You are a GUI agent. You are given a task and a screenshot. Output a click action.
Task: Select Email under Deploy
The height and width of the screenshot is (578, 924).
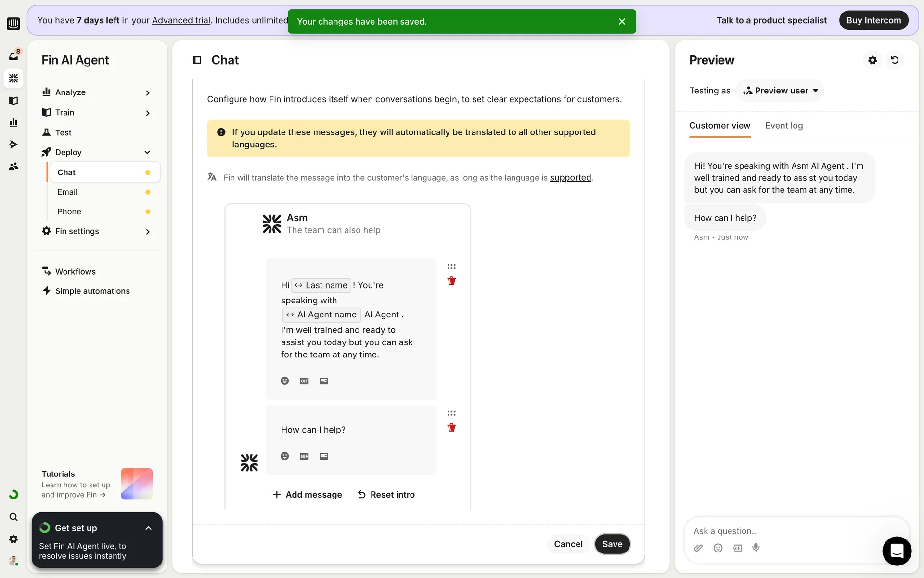[x=67, y=192]
